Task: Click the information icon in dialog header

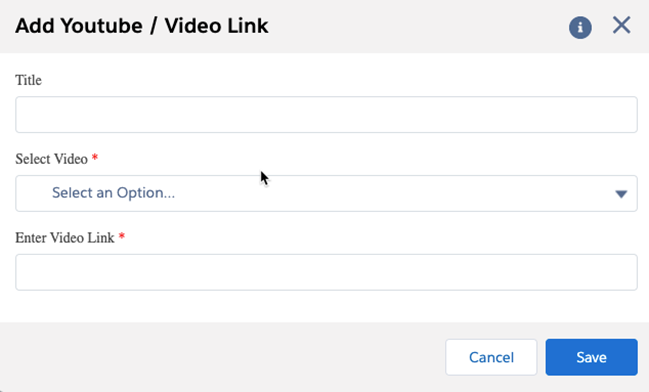Action: tap(580, 27)
